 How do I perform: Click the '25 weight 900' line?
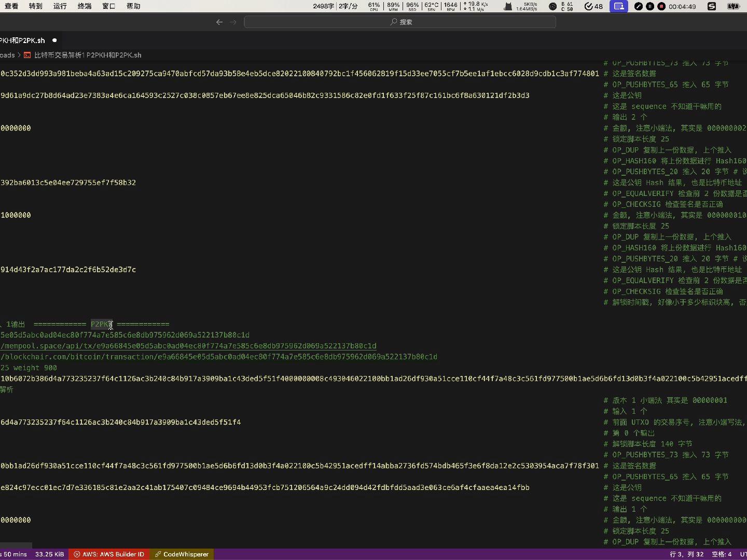click(29, 368)
